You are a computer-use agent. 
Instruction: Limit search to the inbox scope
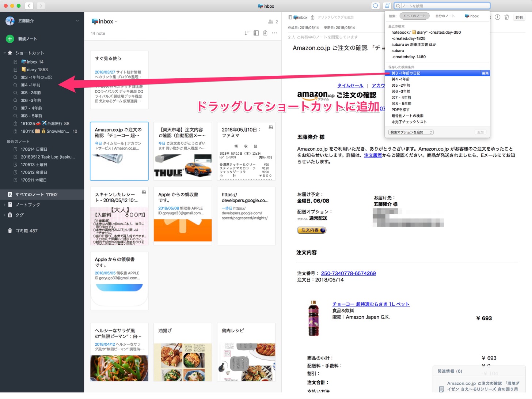(x=472, y=16)
